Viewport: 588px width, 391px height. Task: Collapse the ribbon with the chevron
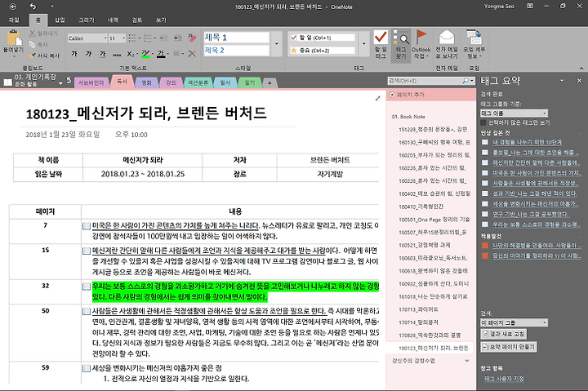click(581, 69)
